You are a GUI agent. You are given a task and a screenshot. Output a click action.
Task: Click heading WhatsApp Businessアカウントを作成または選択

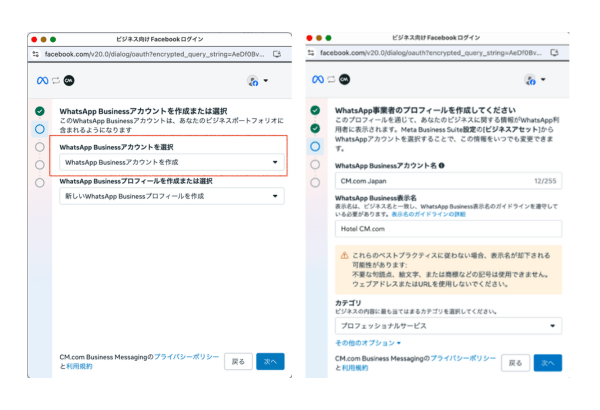click(x=143, y=111)
